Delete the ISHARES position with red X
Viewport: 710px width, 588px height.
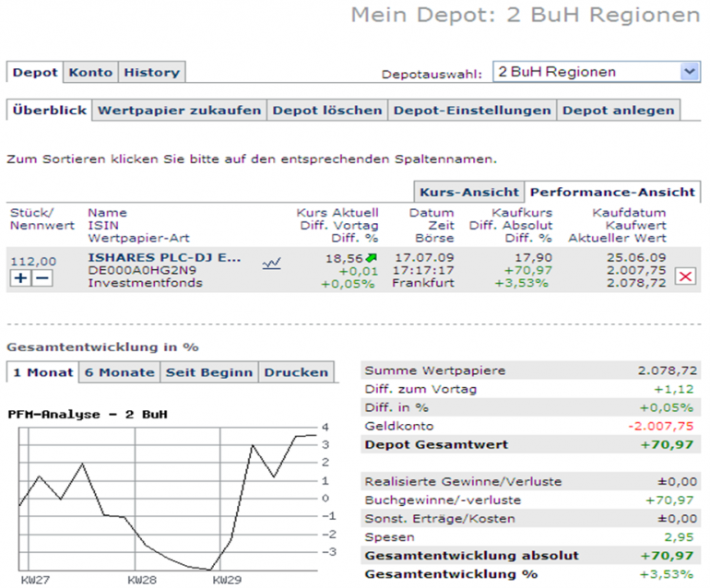point(685,276)
